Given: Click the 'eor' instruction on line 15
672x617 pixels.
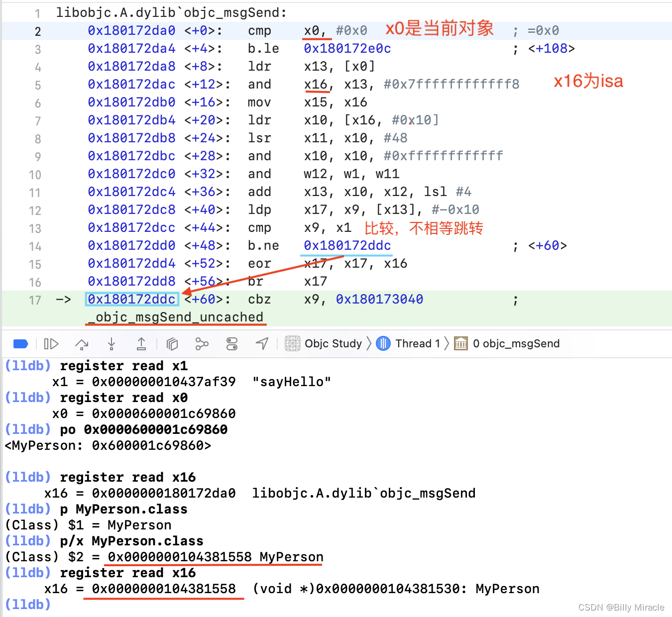Looking at the screenshot, I should (259, 264).
